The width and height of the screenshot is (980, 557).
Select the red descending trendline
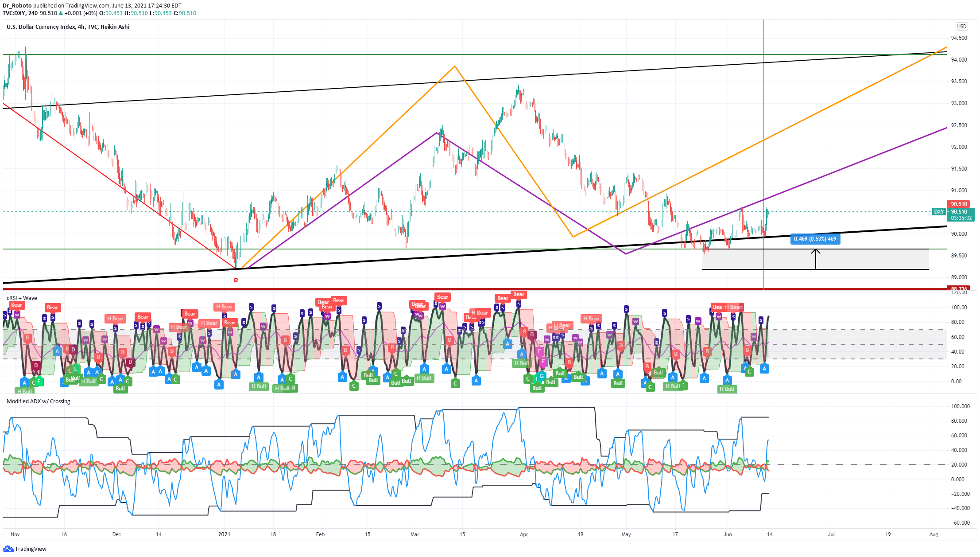tap(120, 186)
